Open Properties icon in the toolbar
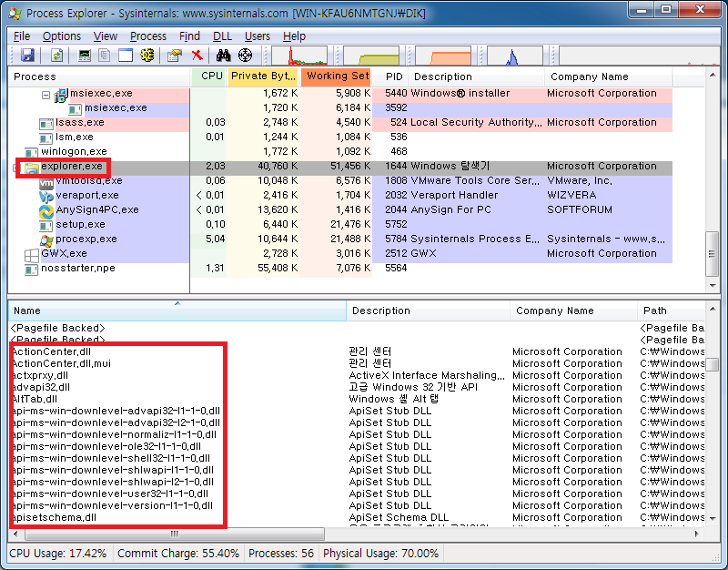728x570 pixels. click(175, 56)
